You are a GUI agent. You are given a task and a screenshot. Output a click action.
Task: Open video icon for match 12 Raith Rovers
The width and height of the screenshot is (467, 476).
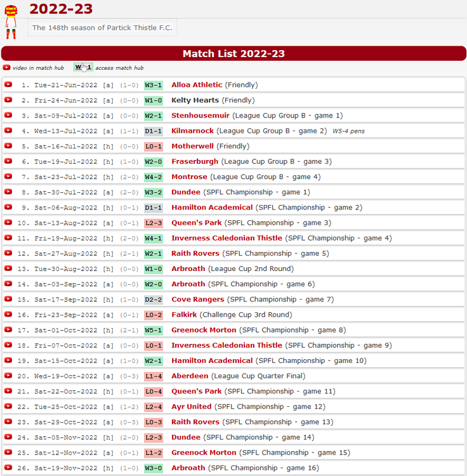click(x=8, y=253)
